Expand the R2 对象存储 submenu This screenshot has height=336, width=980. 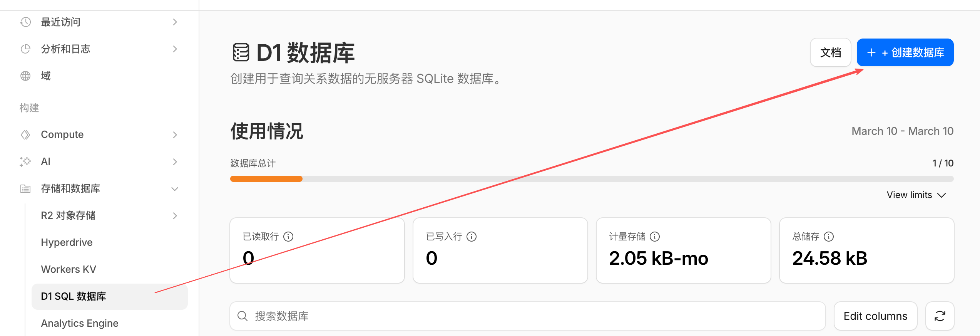click(175, 215)
